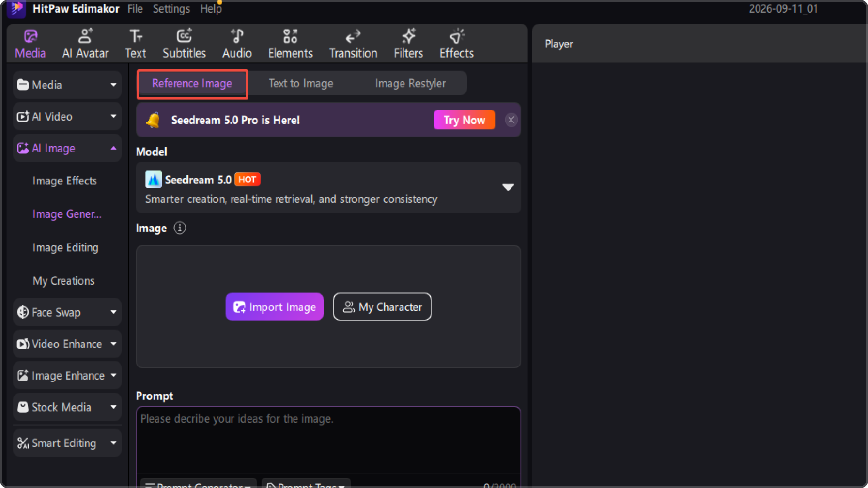This screenshot has width=868, height=488.
Task: Open the Help menu
Action: coord(211,9)
